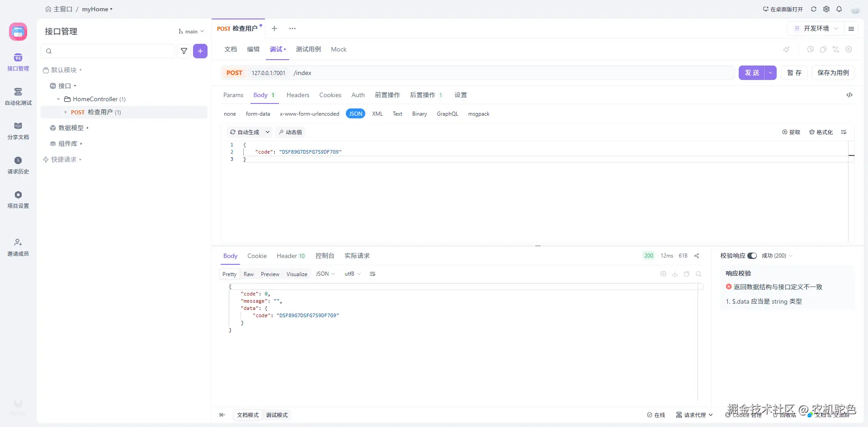This screenshot has width=868, height=427.
Task: Toggle the 校验响应 switch
Action: point(752,256)
